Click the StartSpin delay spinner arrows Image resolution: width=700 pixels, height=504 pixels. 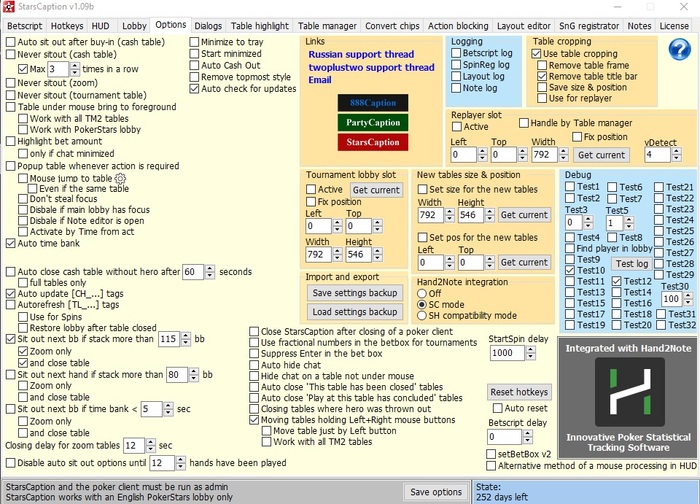click(530, 353)
